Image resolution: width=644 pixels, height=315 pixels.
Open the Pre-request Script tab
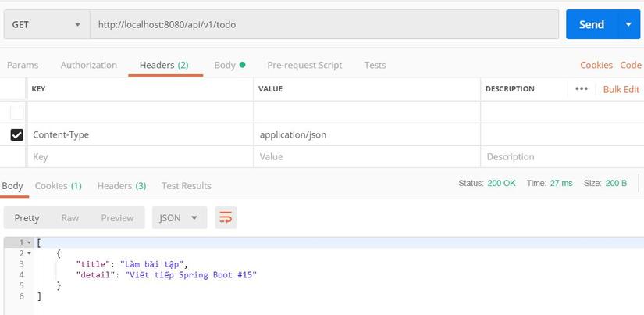[304, 65]
